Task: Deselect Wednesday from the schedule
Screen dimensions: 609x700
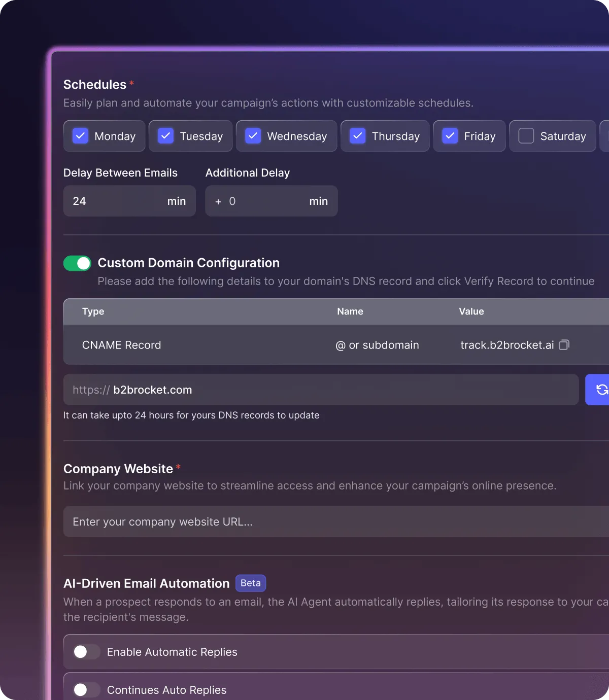Action: coord(252,135)
